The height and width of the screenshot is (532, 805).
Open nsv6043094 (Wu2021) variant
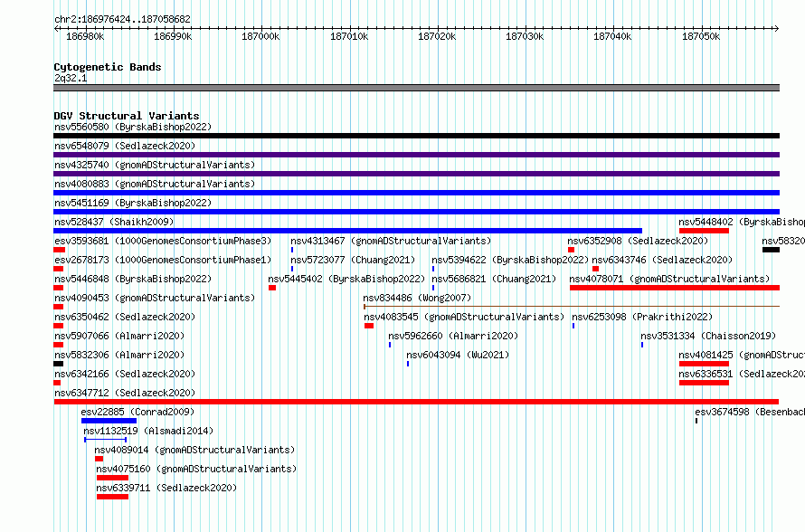(x=458, y=355)
